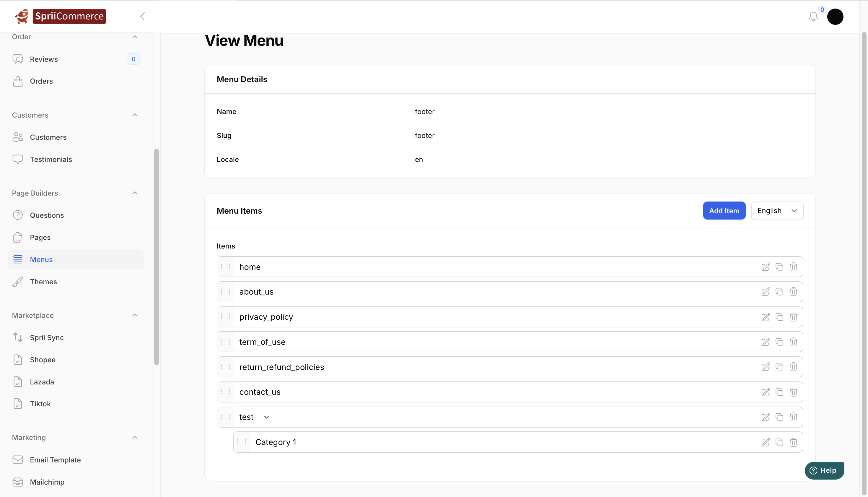Collapse the Customers sidebar section
868x497 pixels.
coord(135,115)
